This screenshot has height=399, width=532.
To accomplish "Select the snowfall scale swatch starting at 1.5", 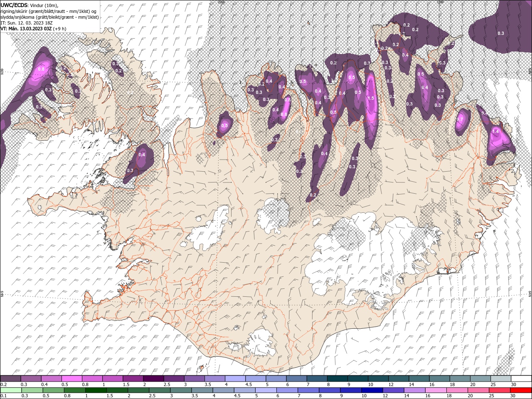I will tap(133, 379).
